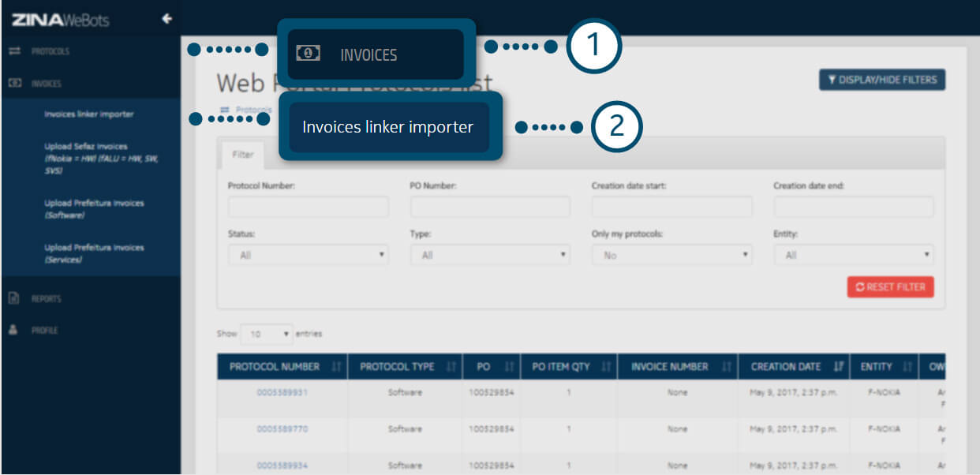980x475 pixels.
Task: Switch to the Filter tab
Action: click(x=242, y=155)
